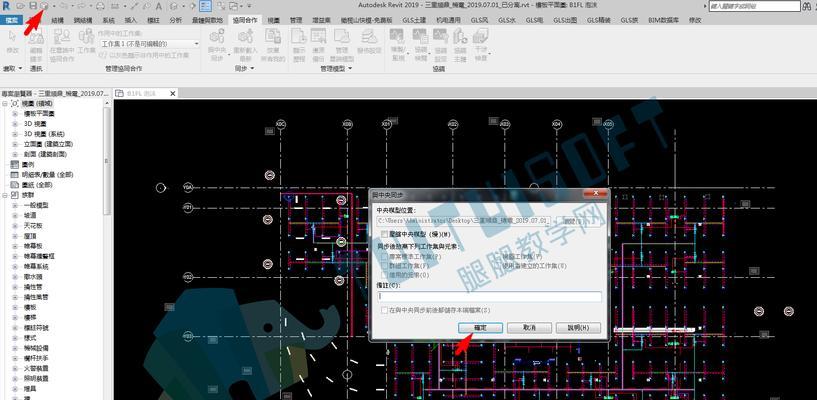Image resolution: width=817 pixels, height=400 pixels.
Task: Click the Revit R application logo
Action: (6, 6)
